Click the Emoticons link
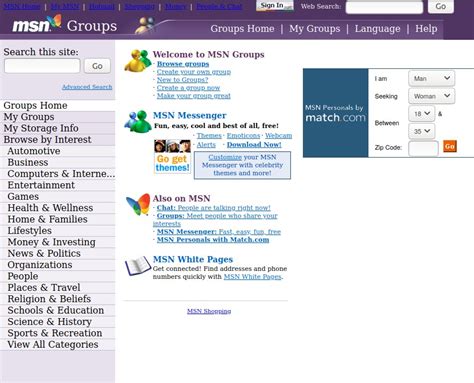This screenshot has width=474, height=383. coord(243,136)
